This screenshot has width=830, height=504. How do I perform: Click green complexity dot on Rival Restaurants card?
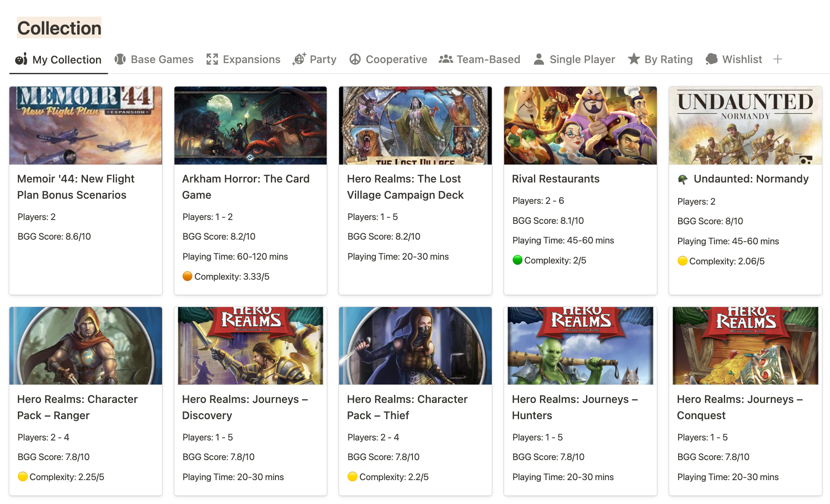click(517, 260)
